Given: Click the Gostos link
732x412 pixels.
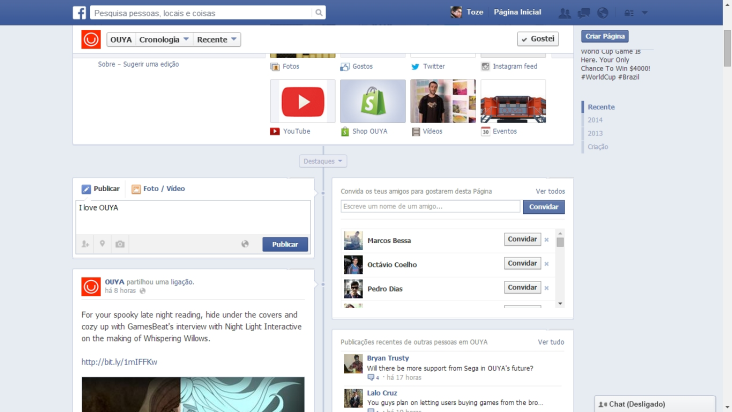Looking at the screenshot, I should [362, 66].
